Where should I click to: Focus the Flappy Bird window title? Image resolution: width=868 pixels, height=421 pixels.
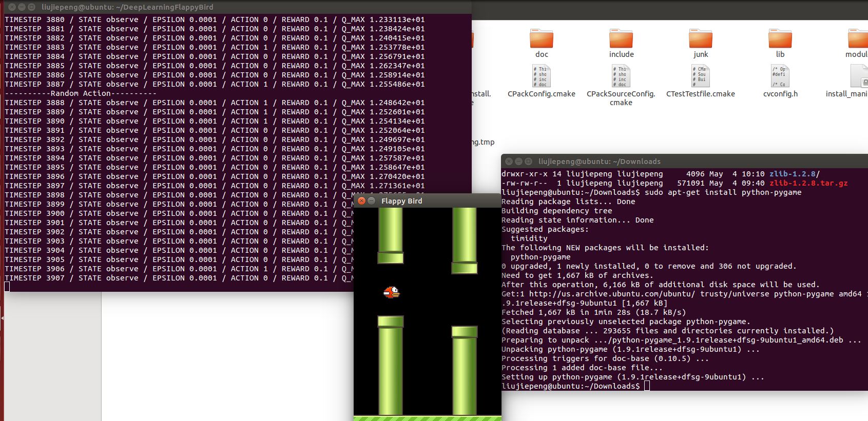click(401, 201)
